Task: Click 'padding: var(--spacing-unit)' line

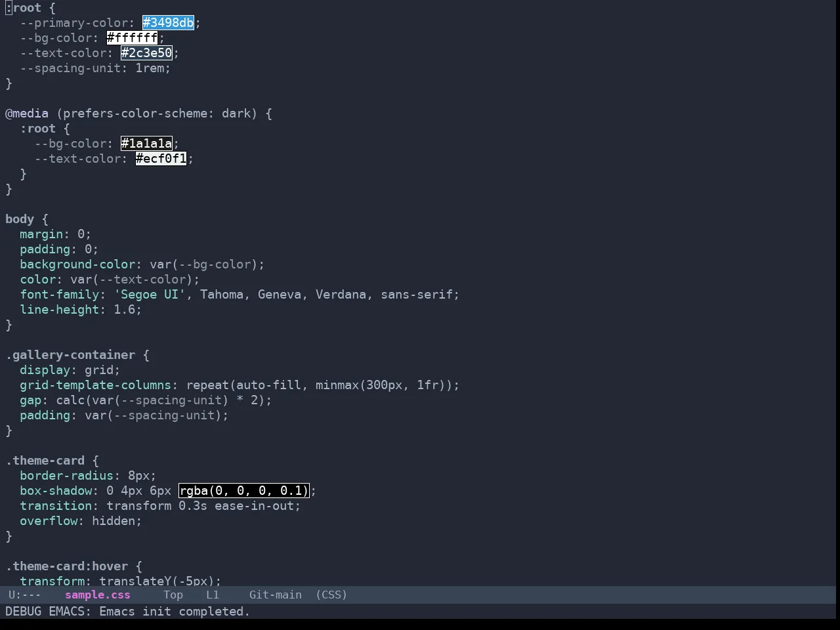Action: 124,415
